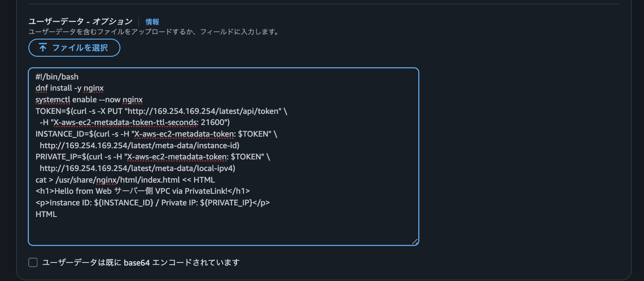This screenshot has width=644, height=281.
Task: Open the 情報 help link
Action: (x=152, y=21)
